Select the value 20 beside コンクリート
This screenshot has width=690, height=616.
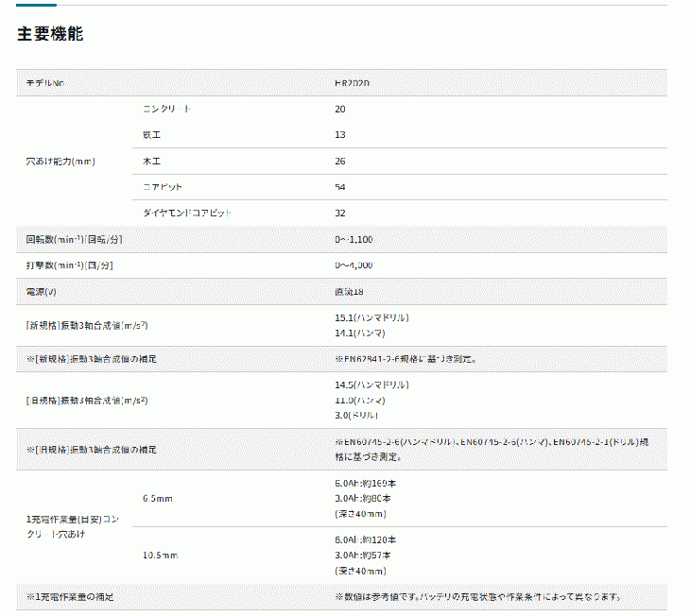click(x=339, y=109)
